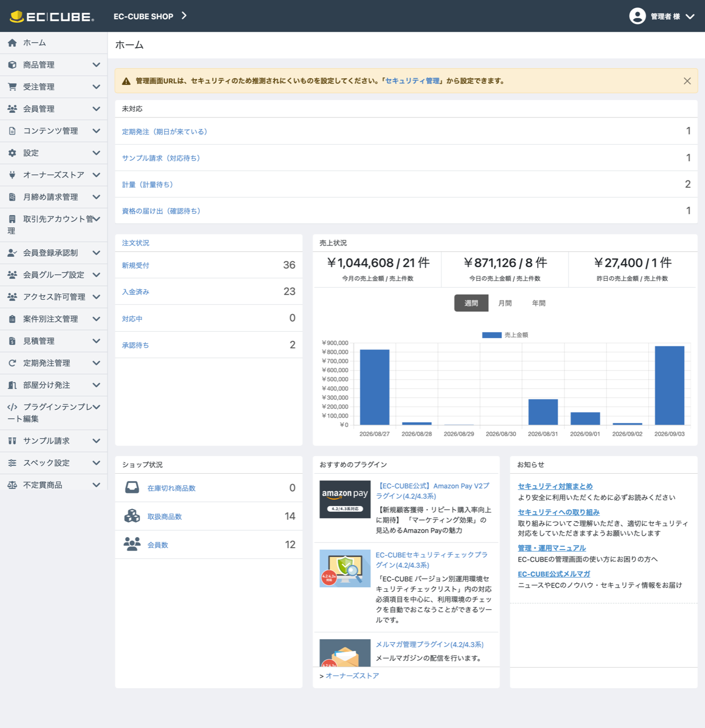705x728 pixels.
Task: Open the 管理者 様 account dropdown arrow
Action: pos(690,17)
